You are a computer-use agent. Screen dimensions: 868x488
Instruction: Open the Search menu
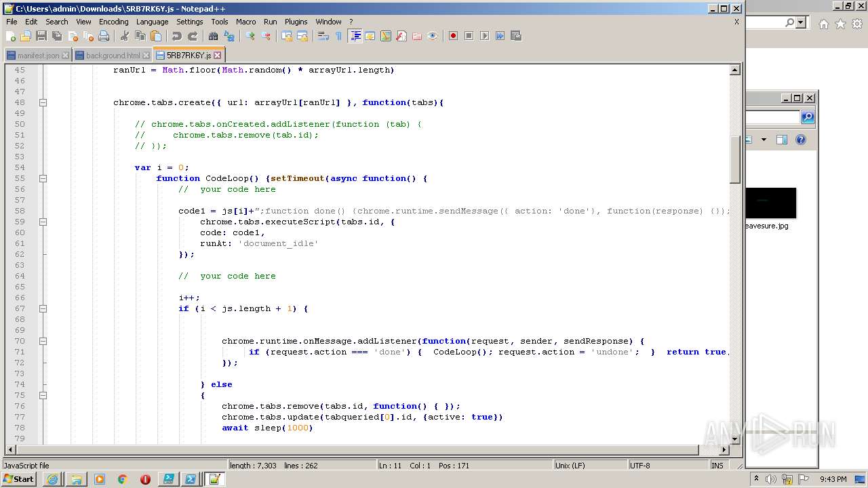click(57, 22)
